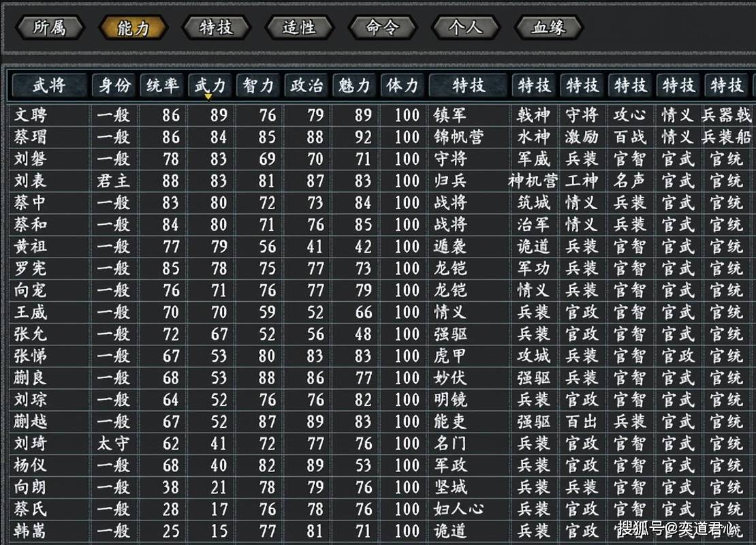756x545 pixels.
Task: Click 神机营 skill in 刘表 row
Action: pyautogui.click(x=533, y=181)
